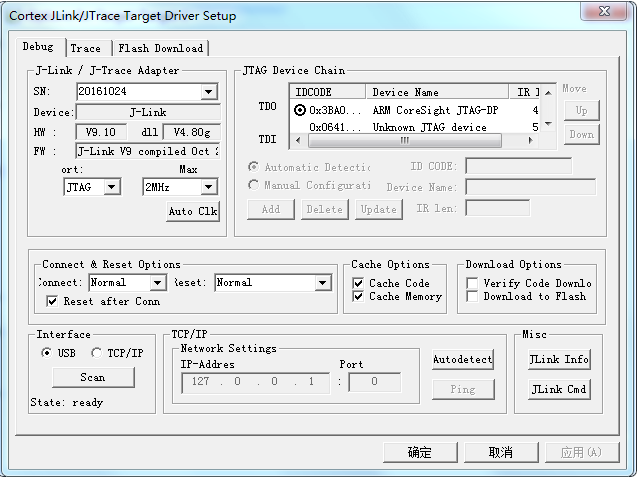Click the device list horizontal scrollbar thumb

coord(404,141)
